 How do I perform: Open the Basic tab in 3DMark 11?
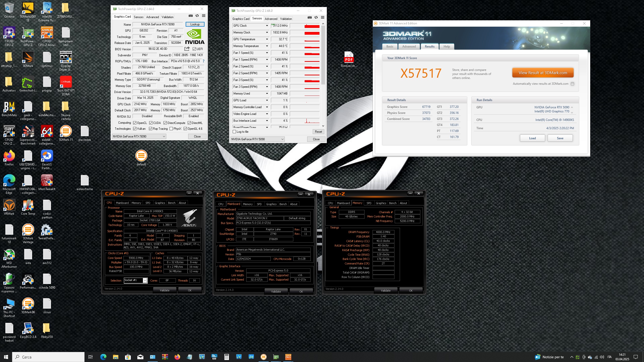[390, 47]
